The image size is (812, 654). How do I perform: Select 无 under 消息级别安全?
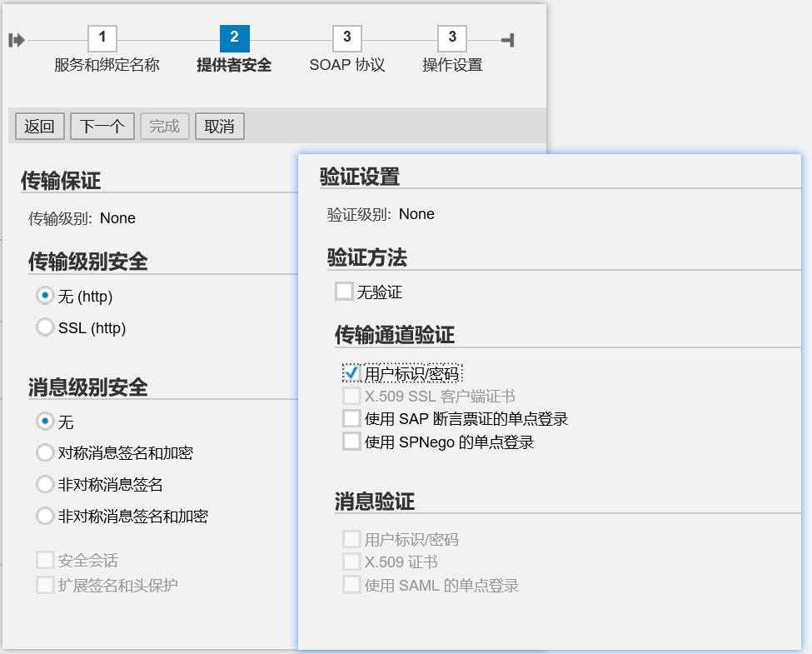[45, 422]
